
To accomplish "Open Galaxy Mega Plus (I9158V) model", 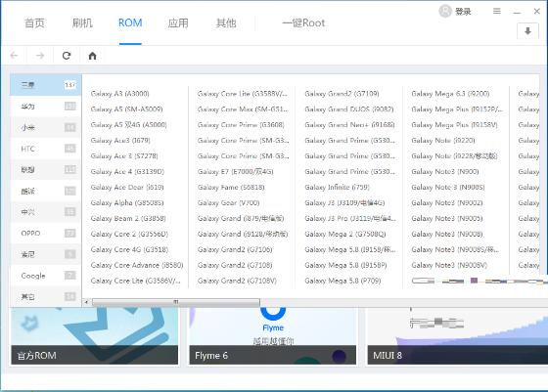I will click(454, 124).
